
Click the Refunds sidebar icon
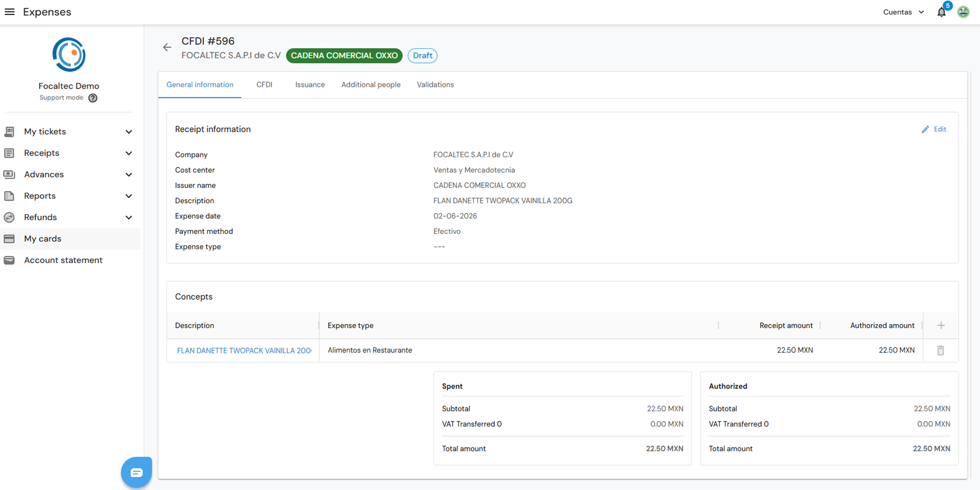(9, 217)
